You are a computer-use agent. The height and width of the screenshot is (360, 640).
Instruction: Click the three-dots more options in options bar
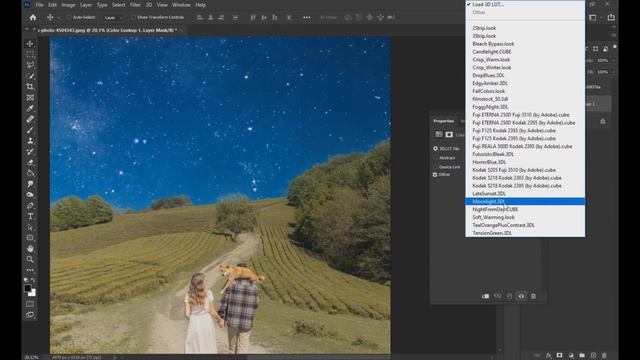pos(307,18)
